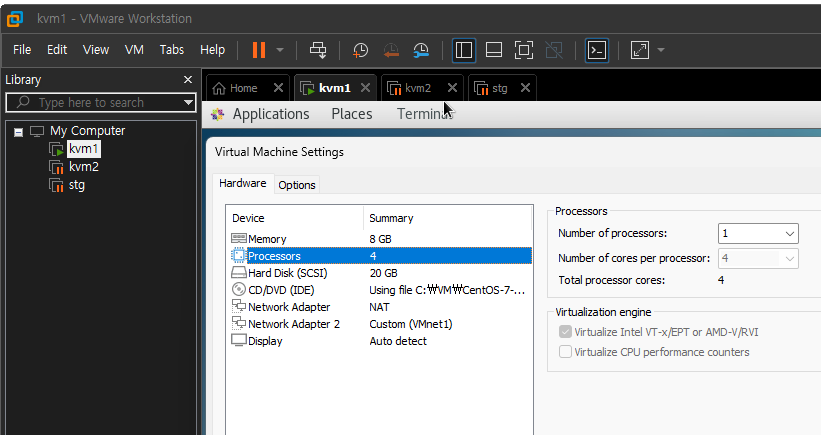Select the Hard Disk (SCSI) row
The image size is (821, 435).
tap(381, 273)
